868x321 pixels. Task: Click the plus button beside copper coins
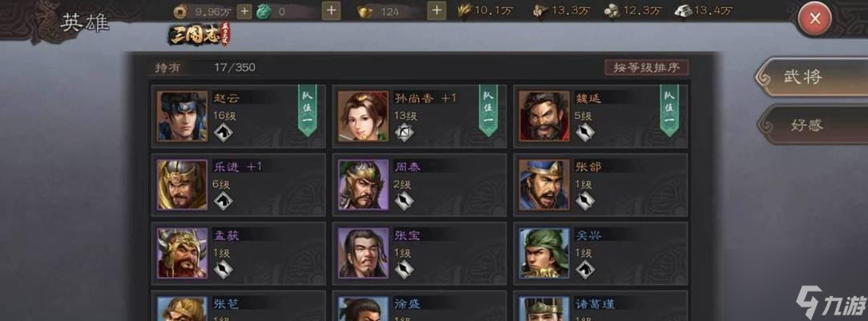coord(244,10)
